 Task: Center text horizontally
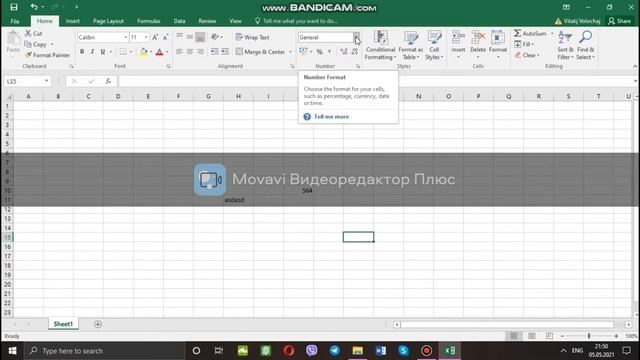pyautogui.click(x=190, y=52)
